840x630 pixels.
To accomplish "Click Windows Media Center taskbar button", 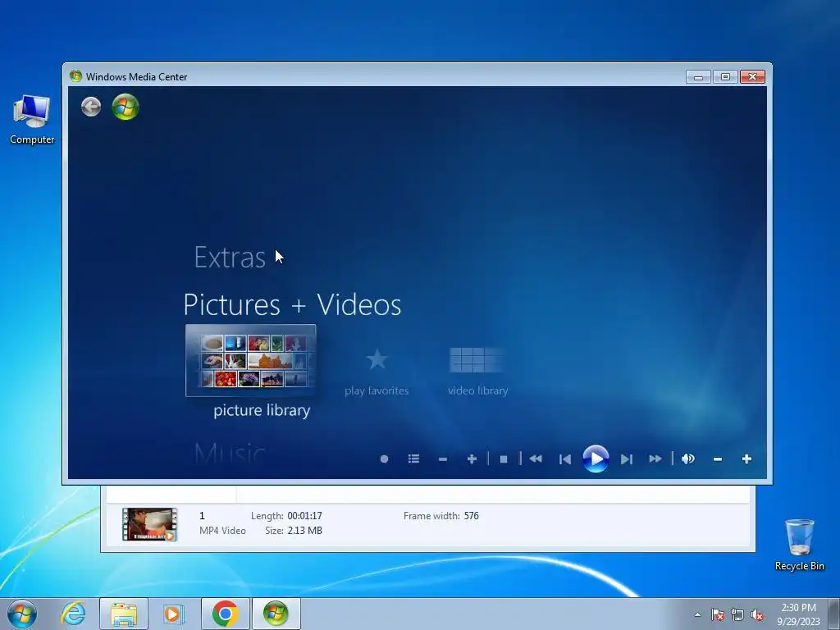I will tap(276, 614).
